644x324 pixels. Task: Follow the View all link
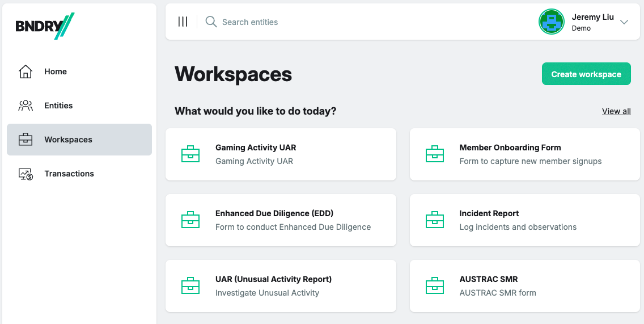point(616,111)
